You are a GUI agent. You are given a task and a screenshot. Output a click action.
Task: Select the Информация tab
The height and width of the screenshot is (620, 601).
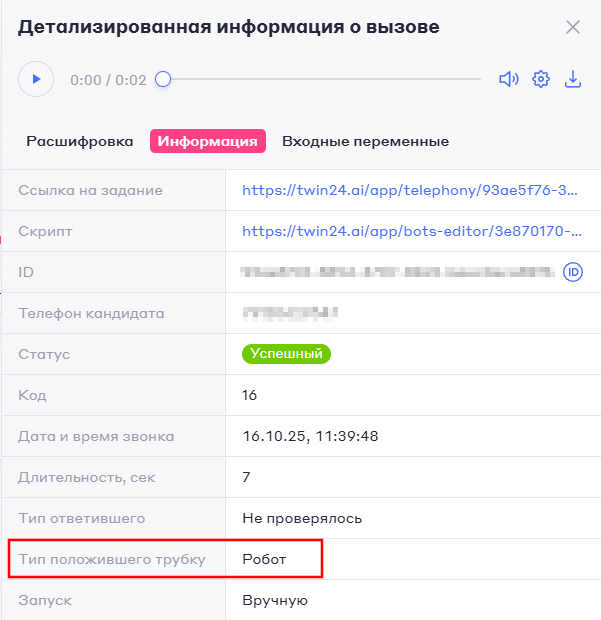click(208, 142)
